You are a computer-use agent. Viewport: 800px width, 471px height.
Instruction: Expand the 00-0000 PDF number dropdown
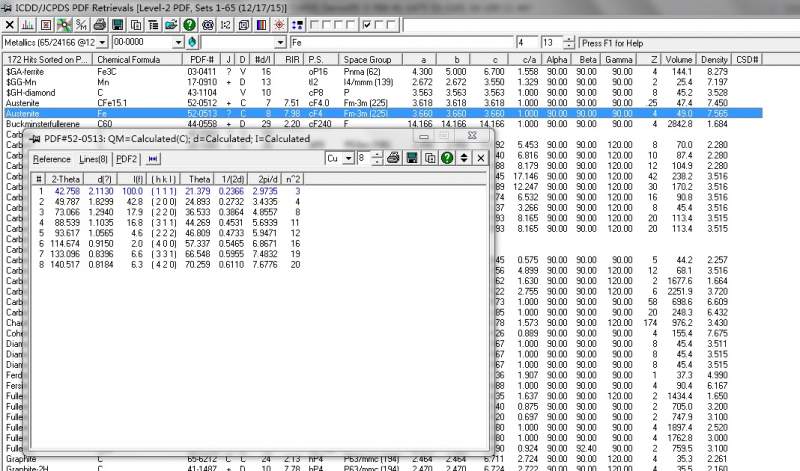178,43
